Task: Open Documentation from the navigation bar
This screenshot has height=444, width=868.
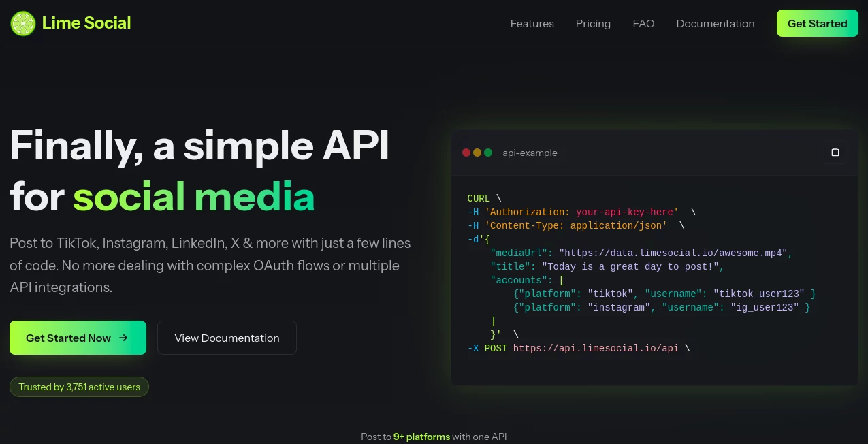Action: (x=715, y=23)
